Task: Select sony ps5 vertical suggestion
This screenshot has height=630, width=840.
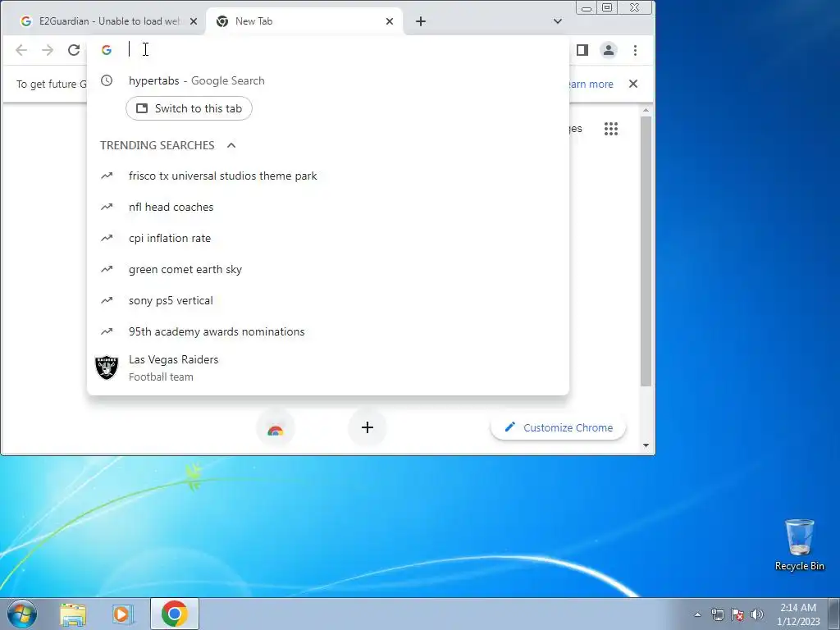Action: click(x=328, y=300)
